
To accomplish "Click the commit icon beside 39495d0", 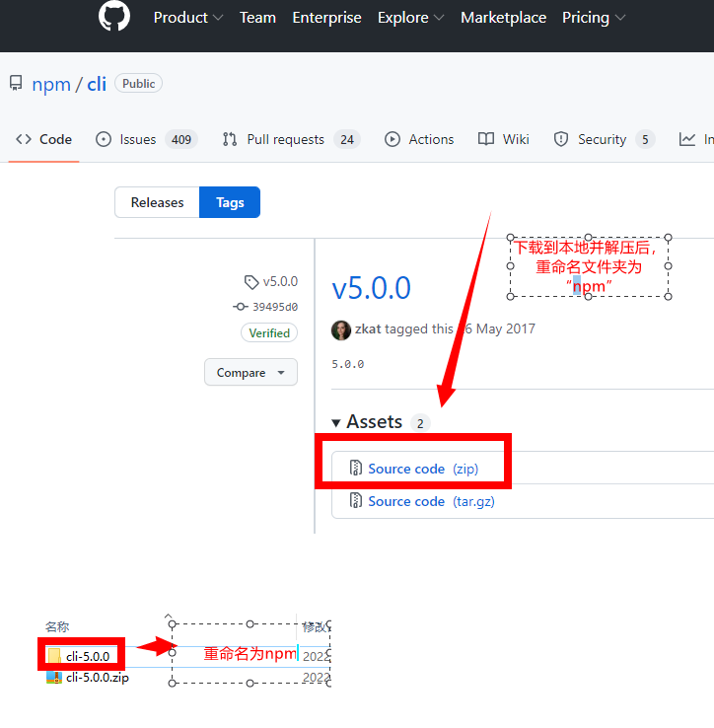I will [x=240, y=307].
